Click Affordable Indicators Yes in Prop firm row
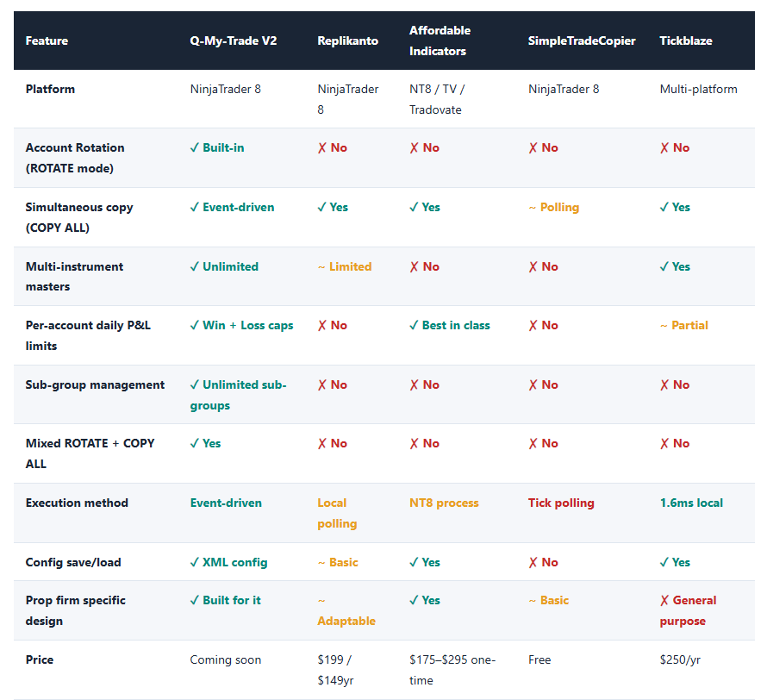 pos(425,600)
